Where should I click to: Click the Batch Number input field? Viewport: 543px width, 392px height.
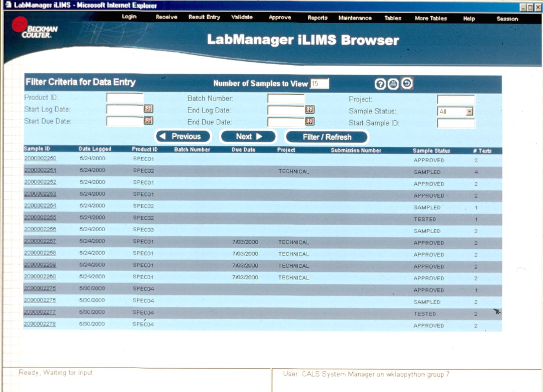point(286,98)
